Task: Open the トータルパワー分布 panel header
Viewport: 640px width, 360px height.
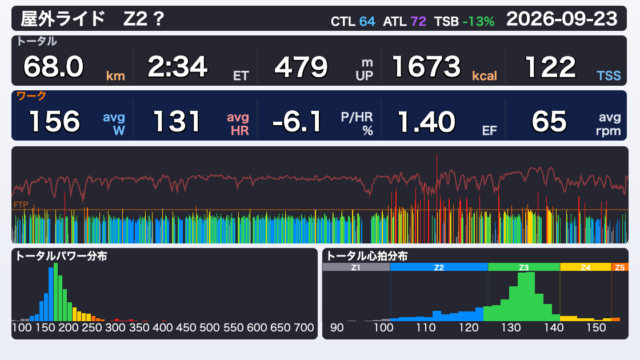Action: click(61, 256)
